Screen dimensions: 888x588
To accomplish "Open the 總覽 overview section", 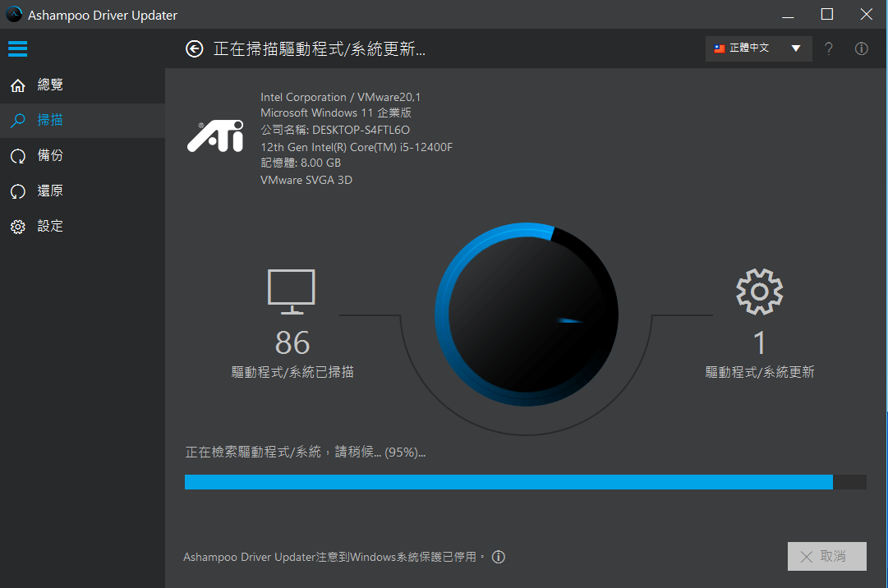I will (83, 85).
